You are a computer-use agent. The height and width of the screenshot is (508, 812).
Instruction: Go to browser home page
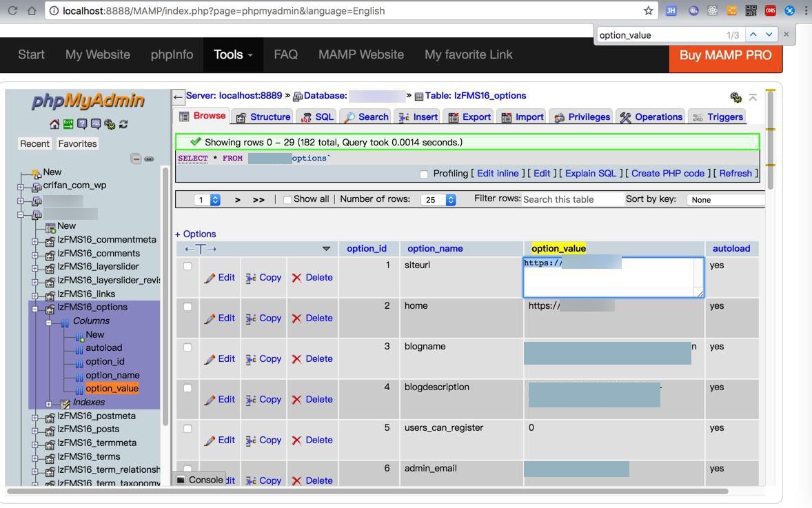click(32, 10)
